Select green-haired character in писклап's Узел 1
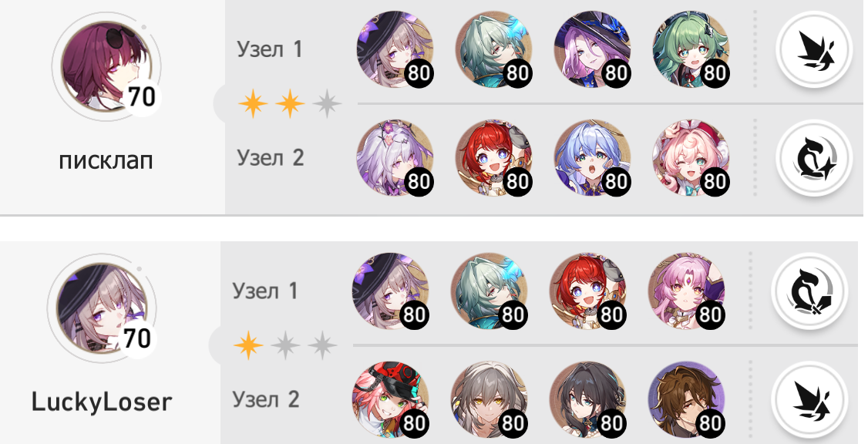Image resolution: width=868 pixels, height=444 pixels. pos(691,49)
